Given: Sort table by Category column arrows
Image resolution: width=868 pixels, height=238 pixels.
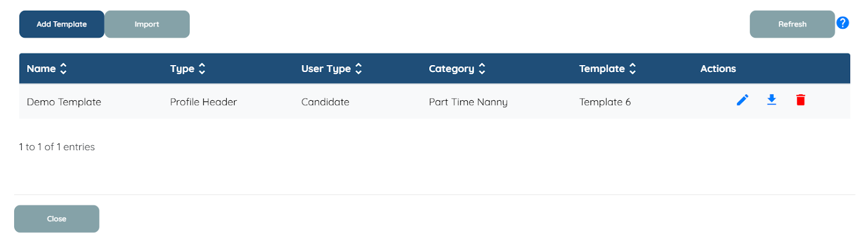Looking at the screenshot, I should pyautogui.click(x=482, y=69).
